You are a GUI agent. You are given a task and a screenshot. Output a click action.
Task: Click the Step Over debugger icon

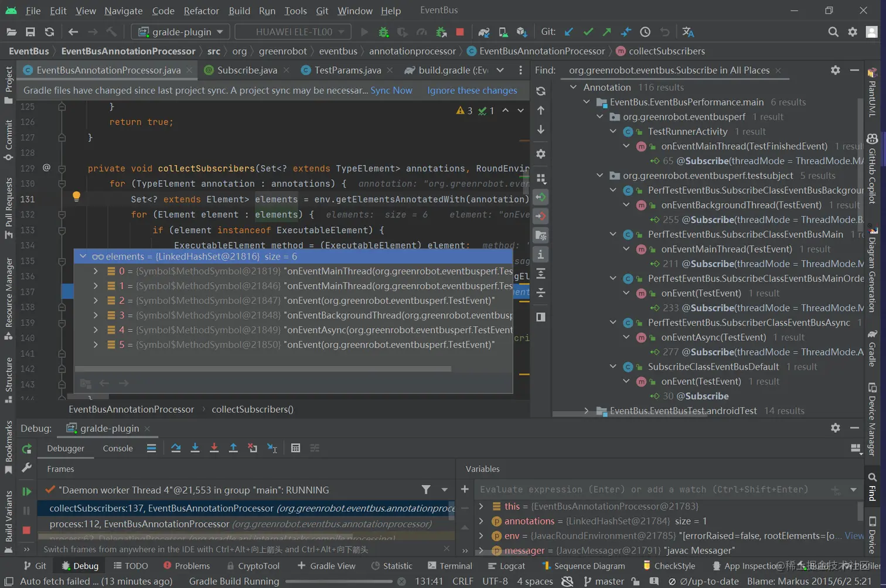click(x=176, y=448)
